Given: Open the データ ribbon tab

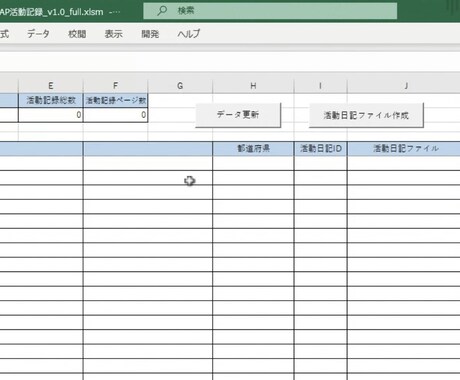Looking at the screenshot, I should coord(38,34).
